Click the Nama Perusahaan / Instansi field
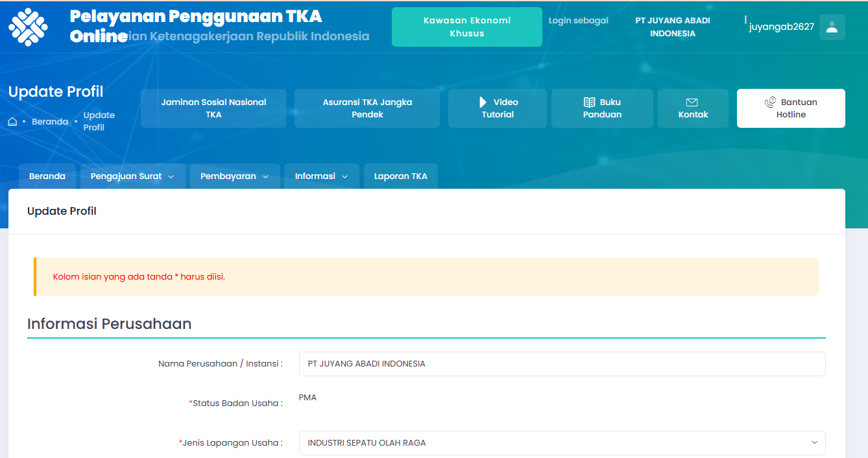 click(562, 364)
